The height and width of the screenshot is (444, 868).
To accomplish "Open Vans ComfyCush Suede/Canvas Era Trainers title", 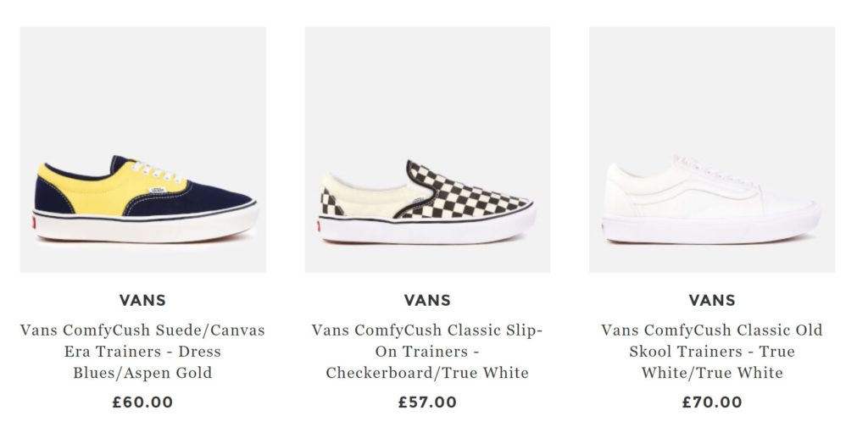I will point(142,351).
